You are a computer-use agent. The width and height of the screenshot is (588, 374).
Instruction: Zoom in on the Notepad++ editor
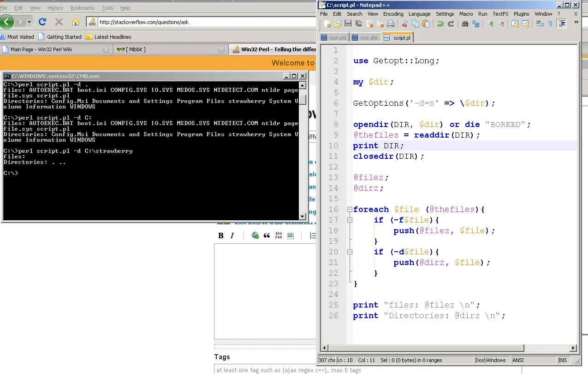click(490, 24)
